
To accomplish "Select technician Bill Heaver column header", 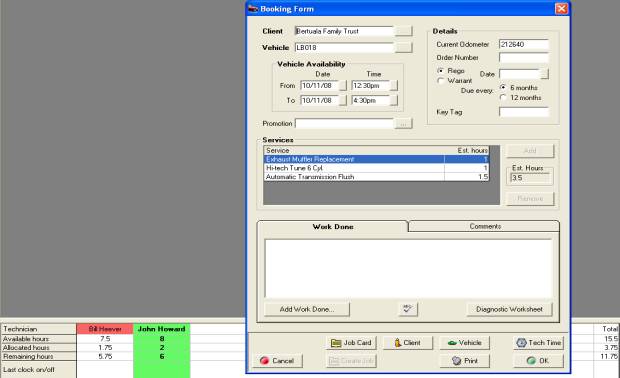I will click(x=105, y=329).
